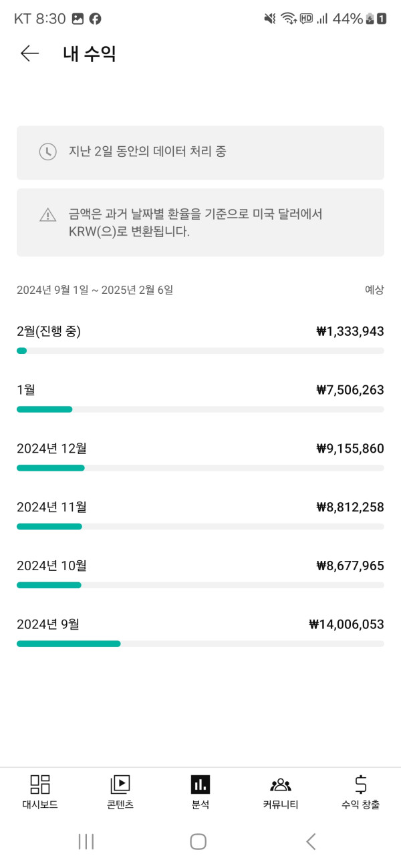Select the 분석 analytics tab icon

200,785
